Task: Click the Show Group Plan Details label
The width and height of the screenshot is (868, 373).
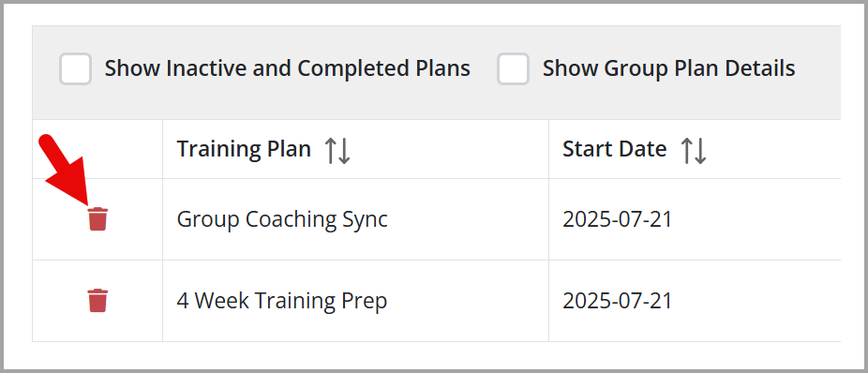Action: (x=668, y=68)
